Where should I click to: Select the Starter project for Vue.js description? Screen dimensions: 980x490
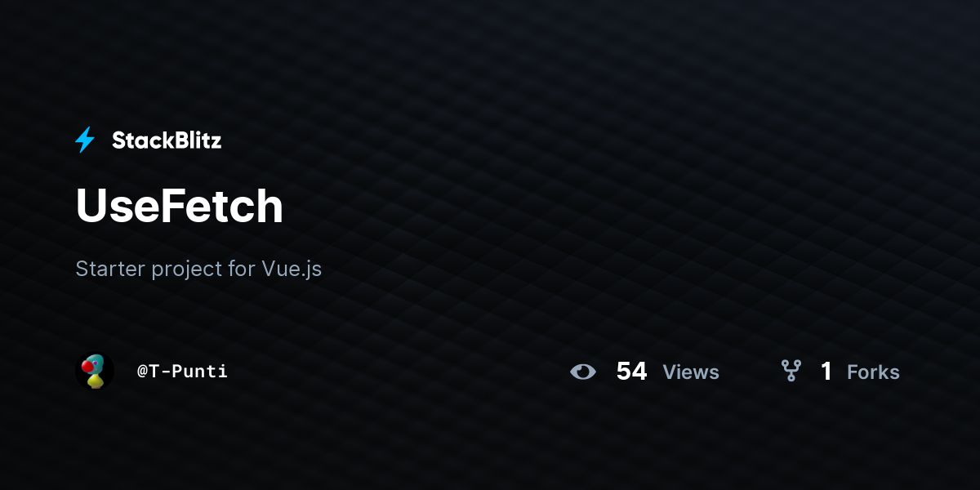(198, 269)
